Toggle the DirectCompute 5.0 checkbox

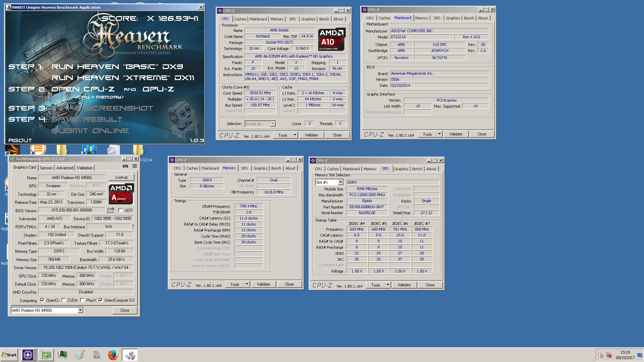click(x=101, y=300)
